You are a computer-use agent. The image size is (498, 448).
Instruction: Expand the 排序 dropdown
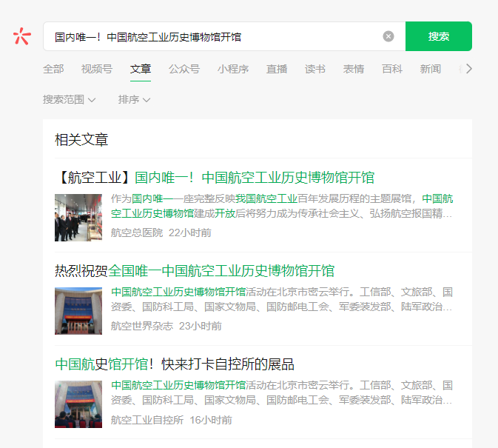[134, 100]
